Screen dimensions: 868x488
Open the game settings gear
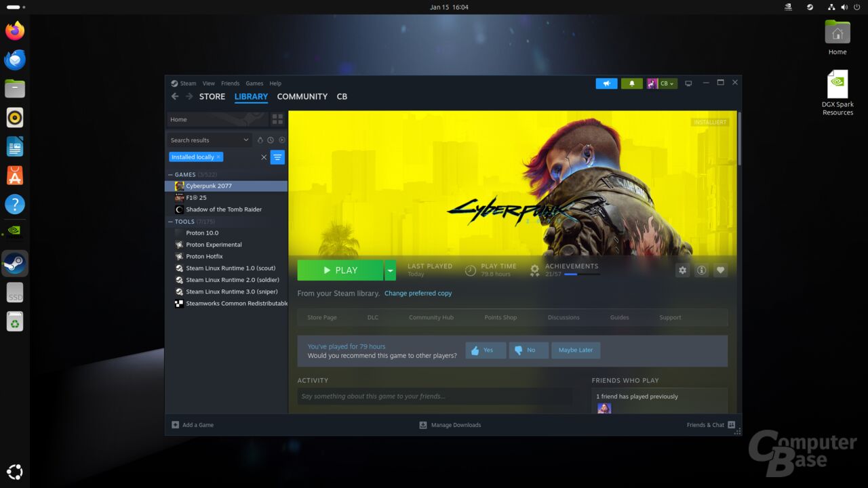682,270
